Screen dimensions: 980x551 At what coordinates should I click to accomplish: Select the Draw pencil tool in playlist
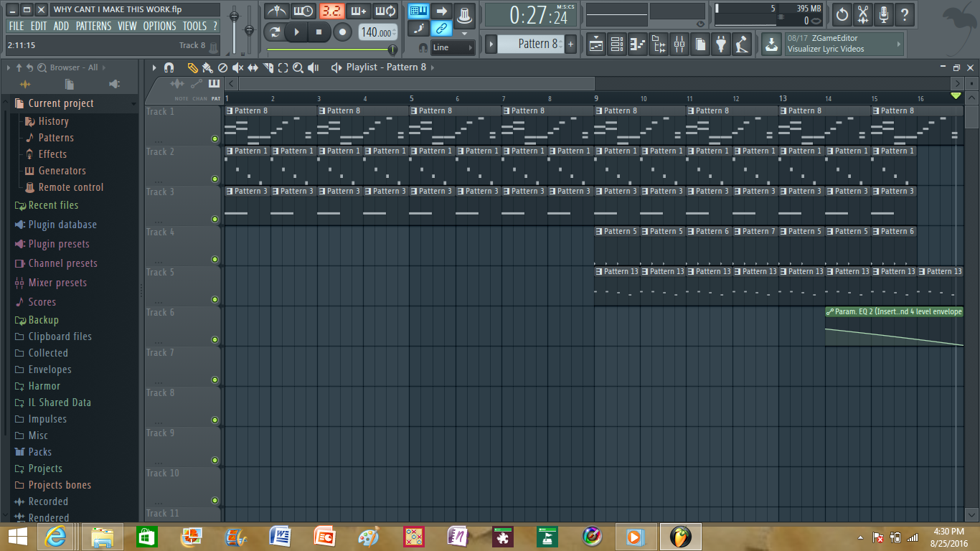pos(192,67)
